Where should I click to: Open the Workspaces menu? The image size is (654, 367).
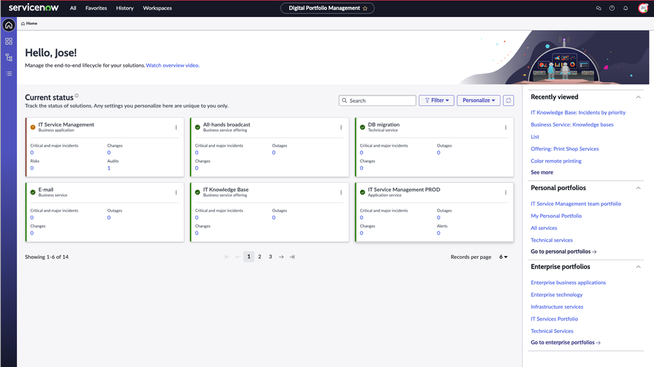pyautogui.click(x=157, y=8)
